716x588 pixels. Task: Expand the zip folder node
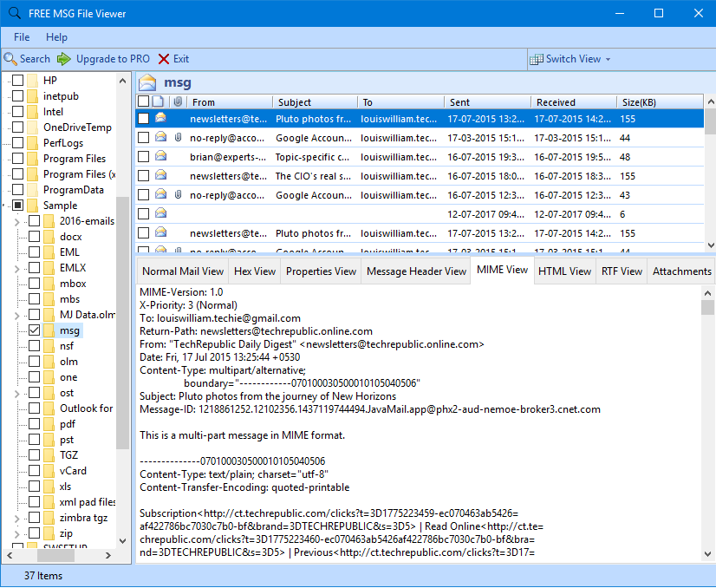(16, 533)
